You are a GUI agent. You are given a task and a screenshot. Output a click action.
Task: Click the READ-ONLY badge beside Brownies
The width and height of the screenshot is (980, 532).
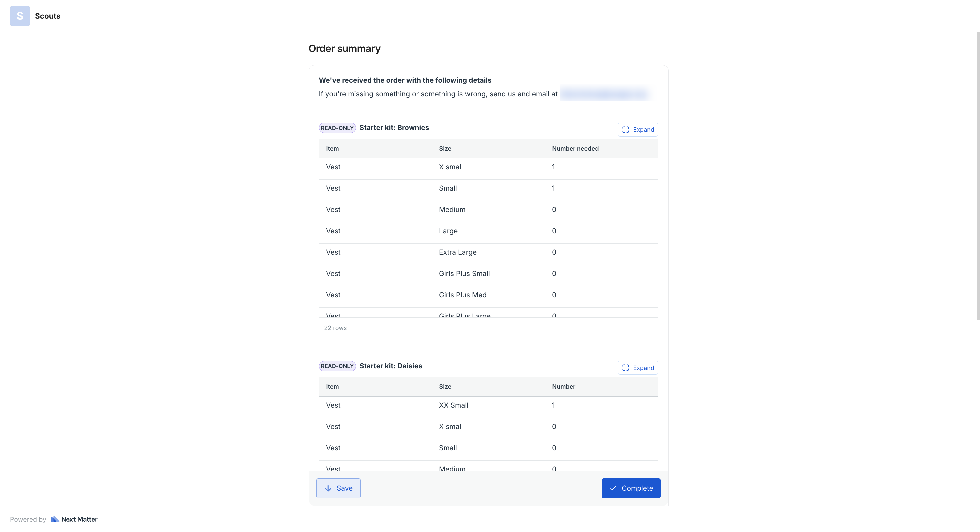337,128
